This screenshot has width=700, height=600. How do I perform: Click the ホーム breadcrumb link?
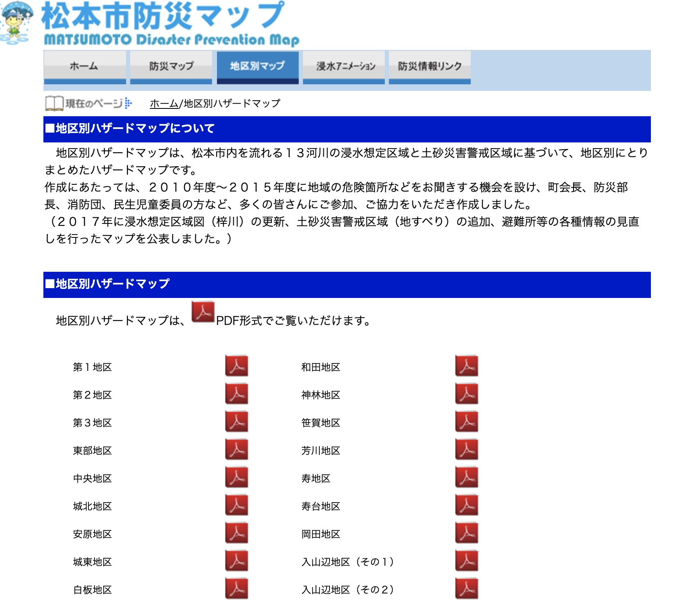point(164,104)
